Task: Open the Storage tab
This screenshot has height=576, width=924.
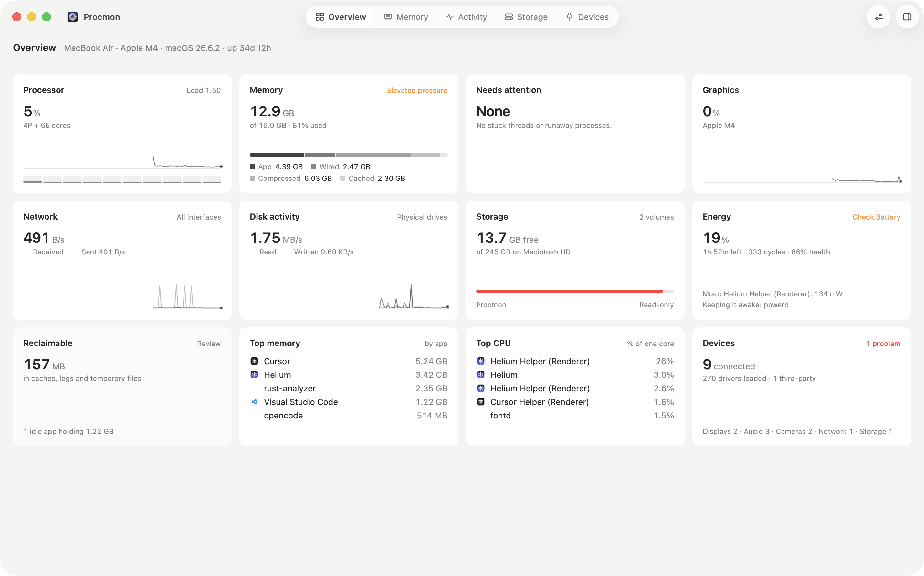Action: pyautogui.click(x=526, y=17)
